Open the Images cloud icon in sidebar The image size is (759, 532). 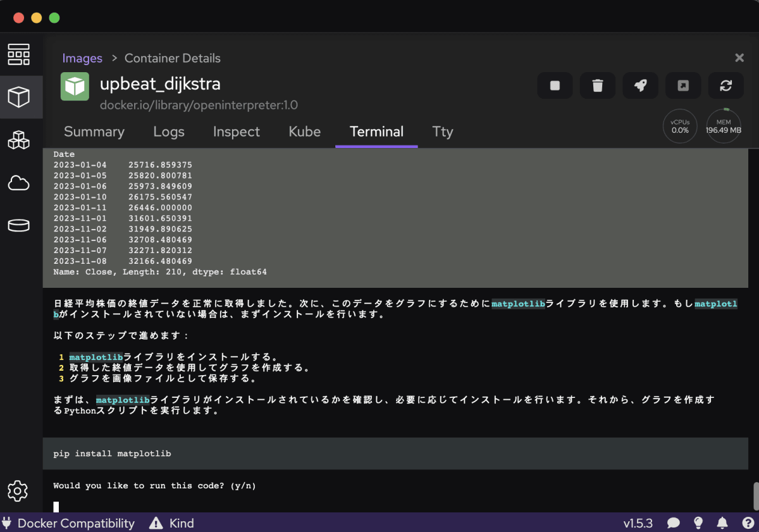tap(19, 183)
